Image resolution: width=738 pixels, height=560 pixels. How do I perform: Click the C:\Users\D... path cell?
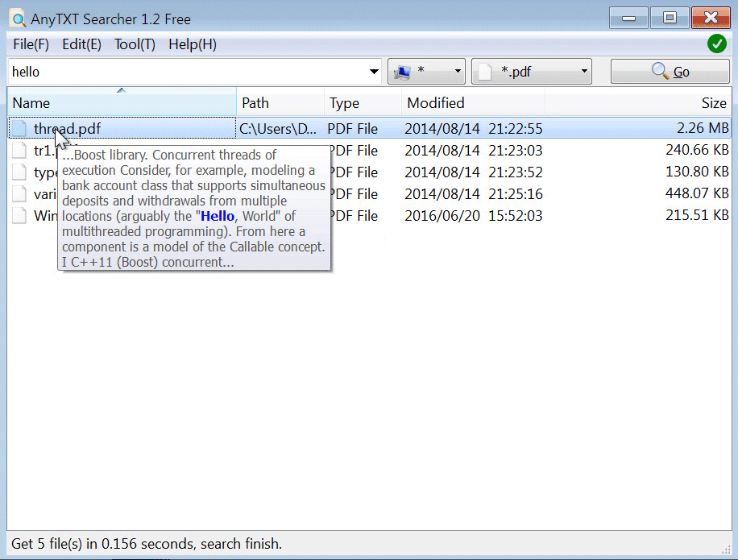(x=278, y=128)
